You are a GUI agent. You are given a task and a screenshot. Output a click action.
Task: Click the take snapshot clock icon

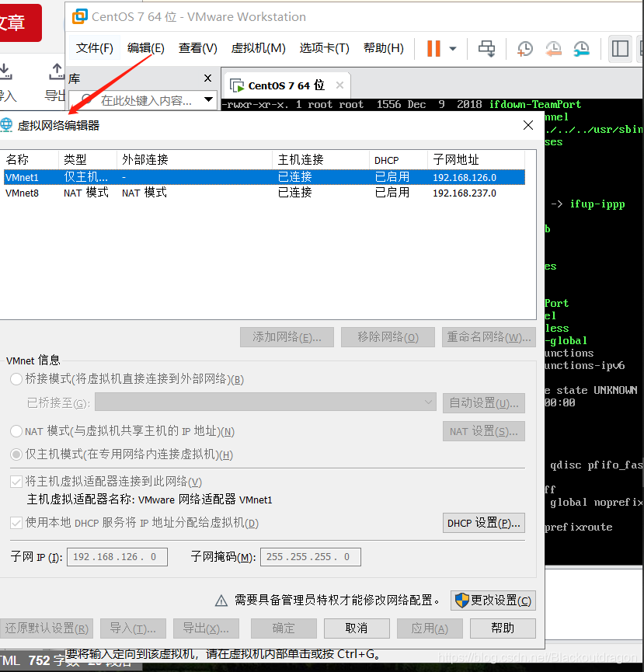524,48
